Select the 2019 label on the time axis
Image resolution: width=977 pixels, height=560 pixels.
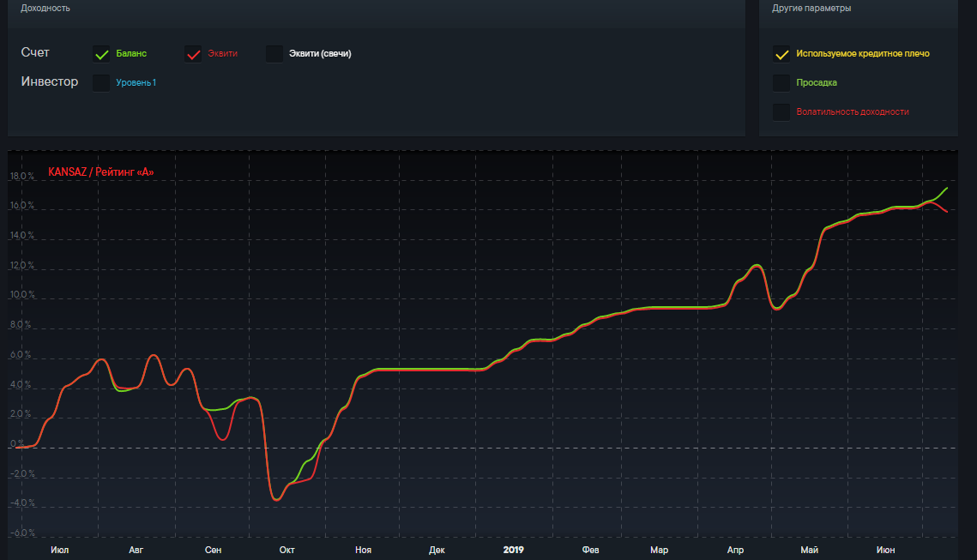click(513, 550)
